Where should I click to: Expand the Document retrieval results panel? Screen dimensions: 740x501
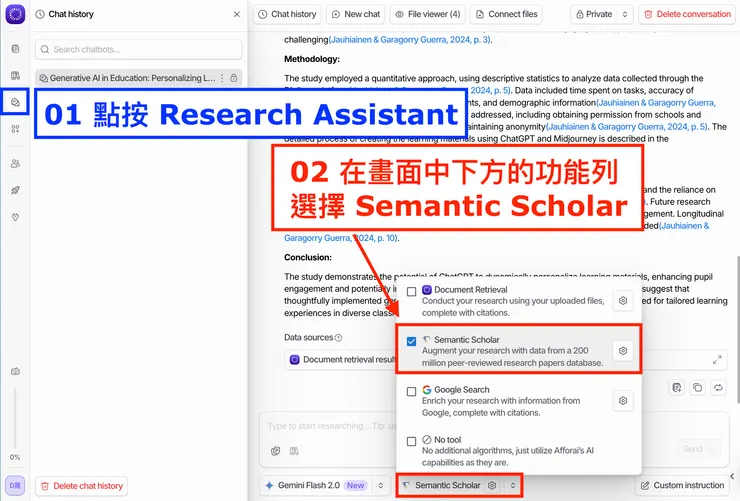tap(717, 359)
